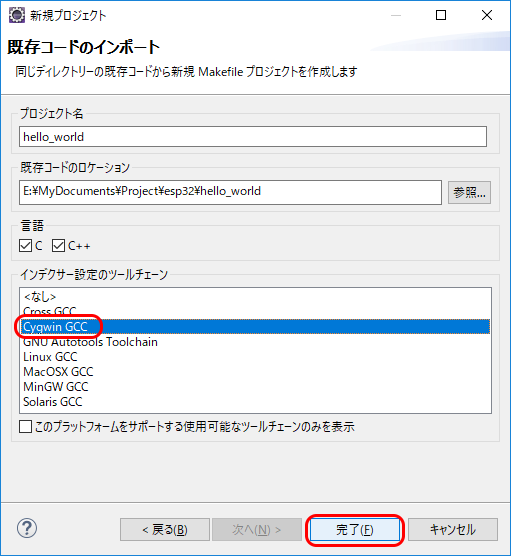This screenshot has height=556, width=511.
Task: Toggle the C language checkbox
Action: pyautogui.click(x=25, y=245)
